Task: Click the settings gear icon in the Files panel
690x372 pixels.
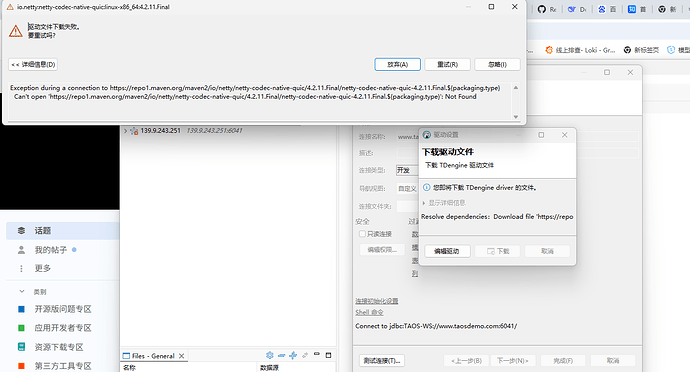Action: click(x=270, y=355)
